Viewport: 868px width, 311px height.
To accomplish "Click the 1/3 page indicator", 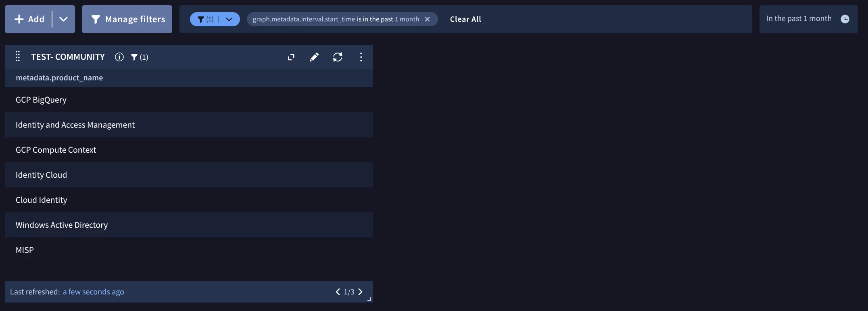I will (349, 292).
